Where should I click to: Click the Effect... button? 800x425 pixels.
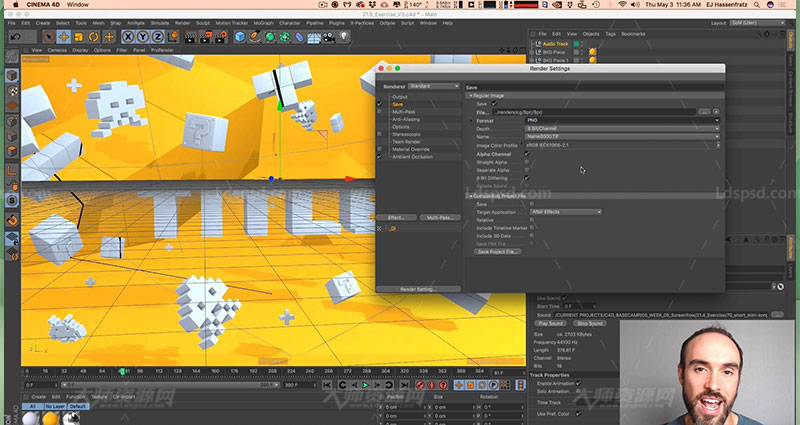pyautogui.click(x=396, y=218)
